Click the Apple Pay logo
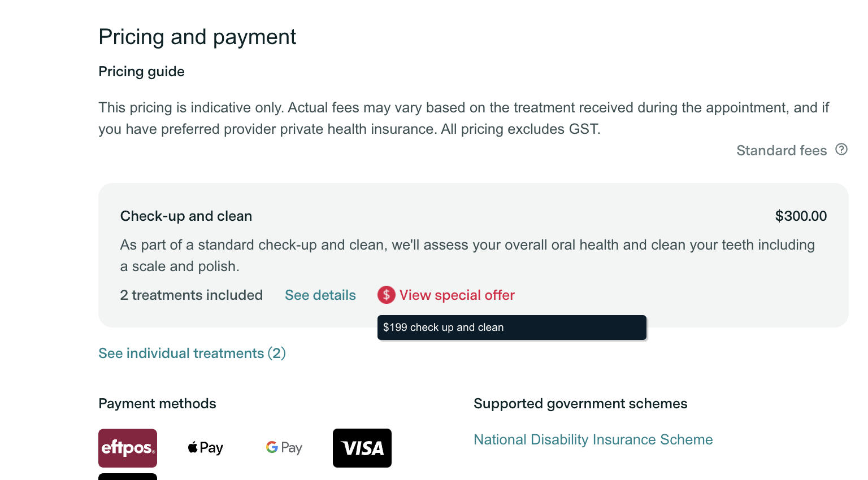This screenshot has height=480, width=868. click(x=206, y=448)
